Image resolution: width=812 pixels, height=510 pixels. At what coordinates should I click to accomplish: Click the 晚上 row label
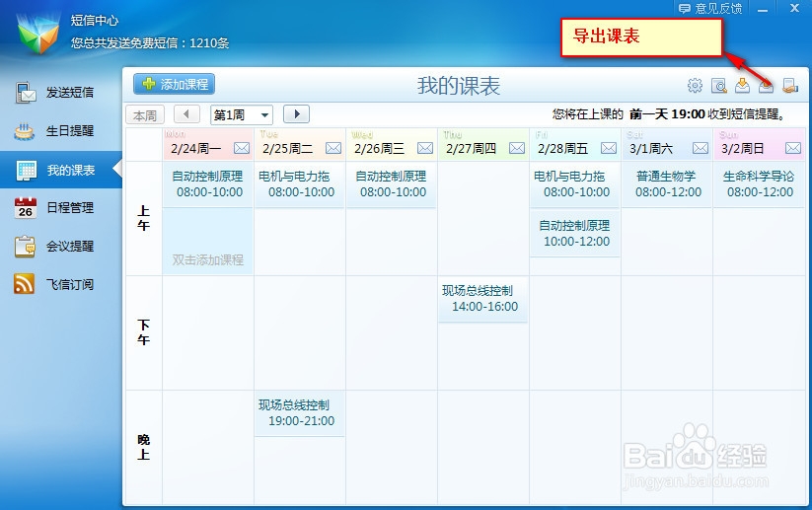coord(143,447)
